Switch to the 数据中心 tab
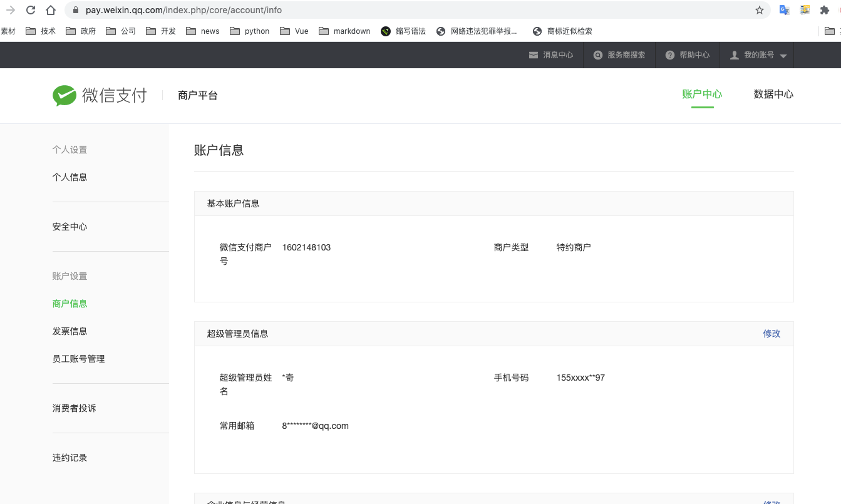The image size is (841, 504). pos(773,94)
